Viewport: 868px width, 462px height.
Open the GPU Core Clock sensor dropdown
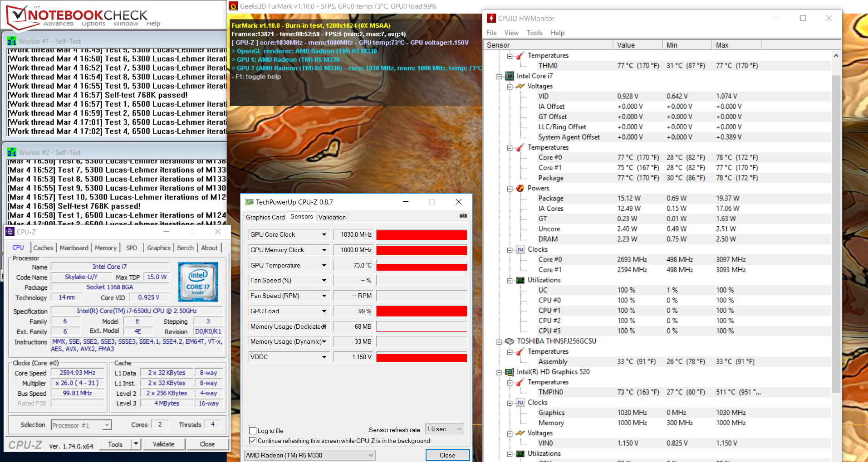pyautogui.click(x=324, y=234)
